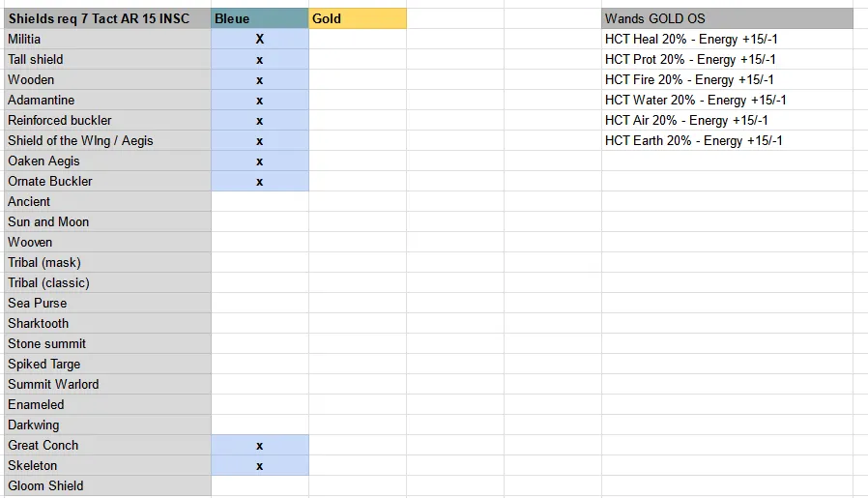This screenshot has width=868, height=498.
Task: Select the Shield of the WIng / Aegis cell
Action: tap(108, 140)
